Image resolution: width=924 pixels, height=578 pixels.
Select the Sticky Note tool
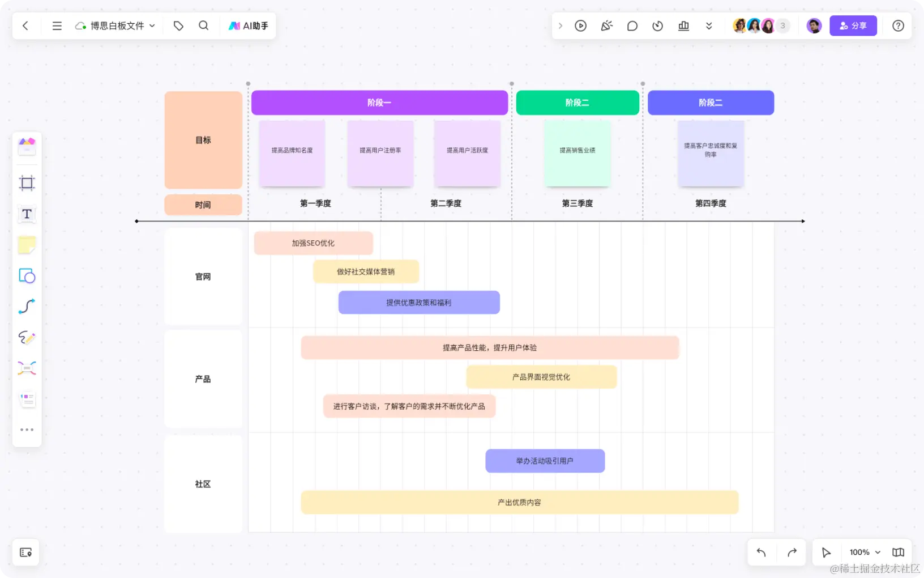[27, 245]
